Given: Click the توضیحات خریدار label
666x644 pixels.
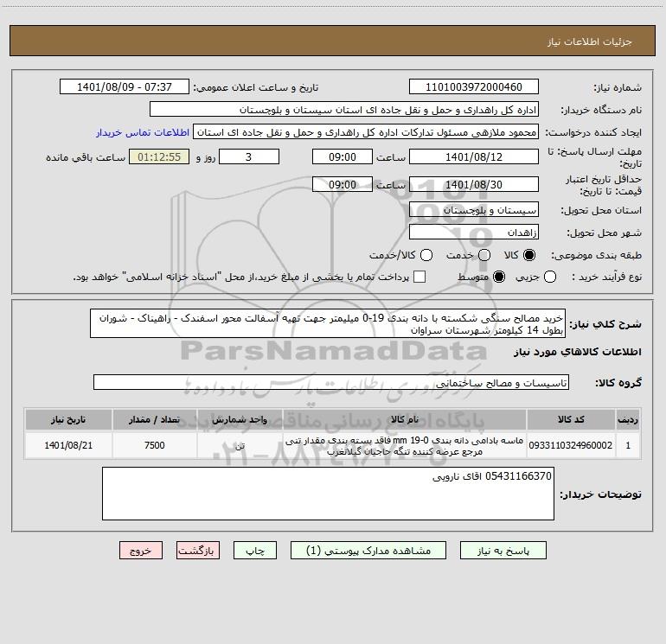Looking at the screenshot, I should tap(600, 494).
